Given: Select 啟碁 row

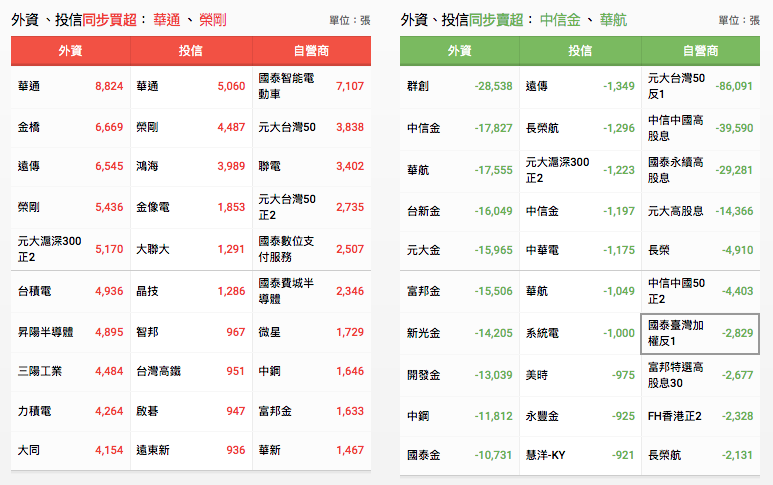Looking at the screenshot, I should (191, 411).
